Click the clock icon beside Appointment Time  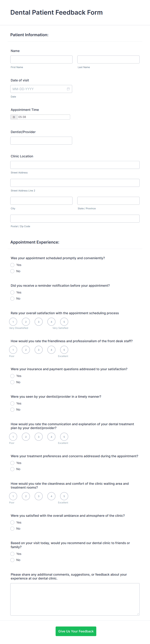pyautogui.click(x=14, y=117)
